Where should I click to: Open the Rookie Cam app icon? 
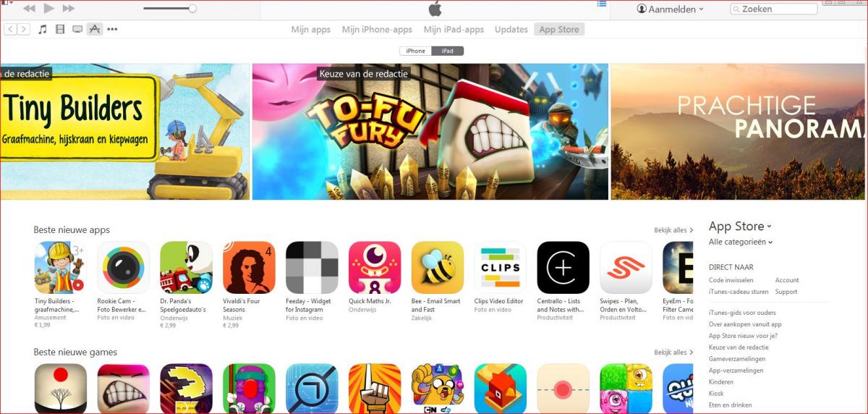(x=123, y=267)
